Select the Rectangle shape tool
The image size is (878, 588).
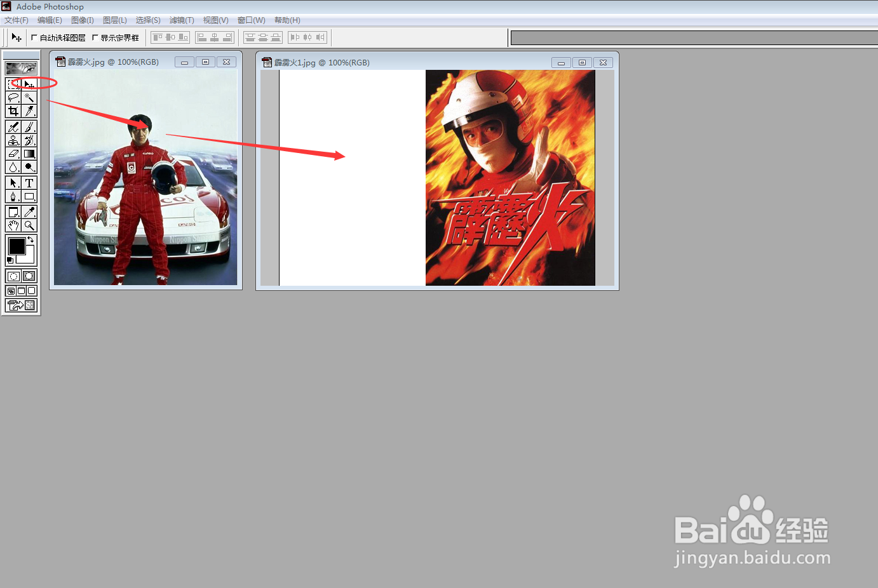(x=29, y=196)
